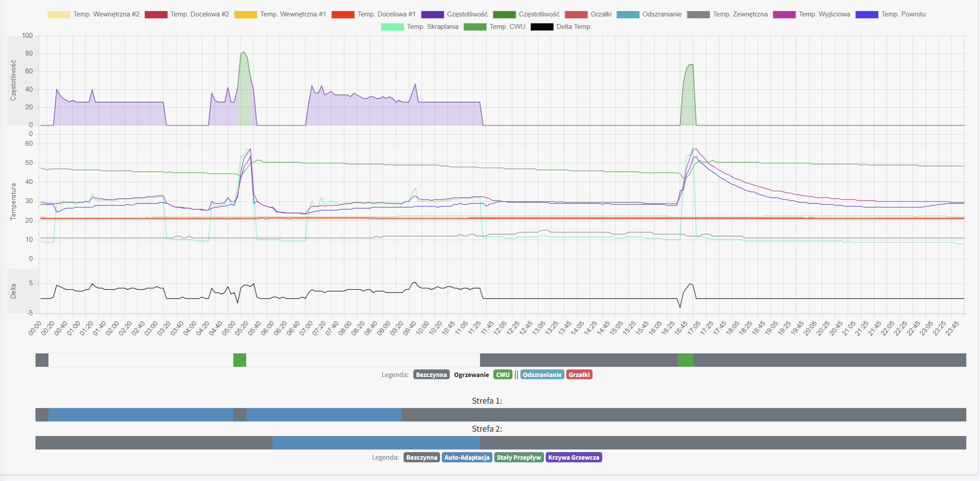Click the red Grzałki badge below timeline
Screen dimensions: 980x481
pyautogui.click(x=579, y=375)
